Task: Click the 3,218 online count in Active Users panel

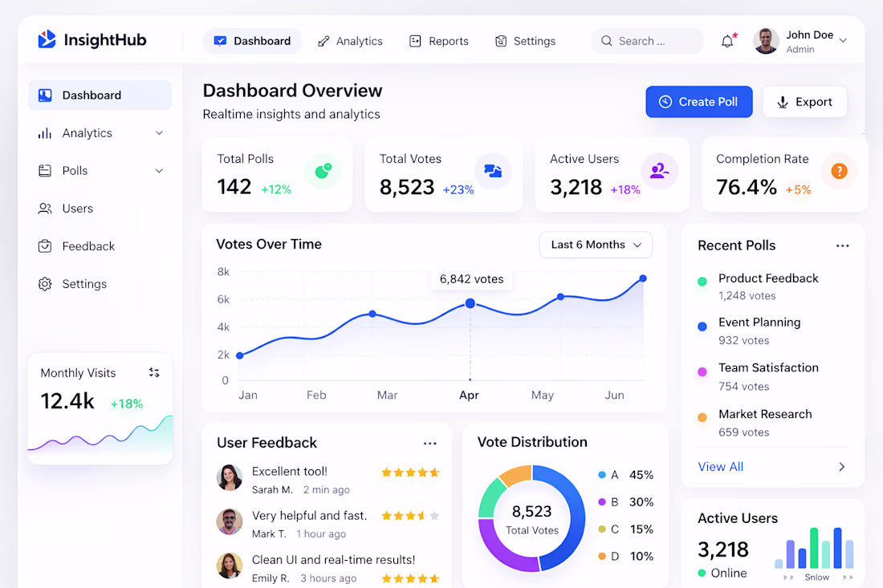Action: click(x=723, y=549)
